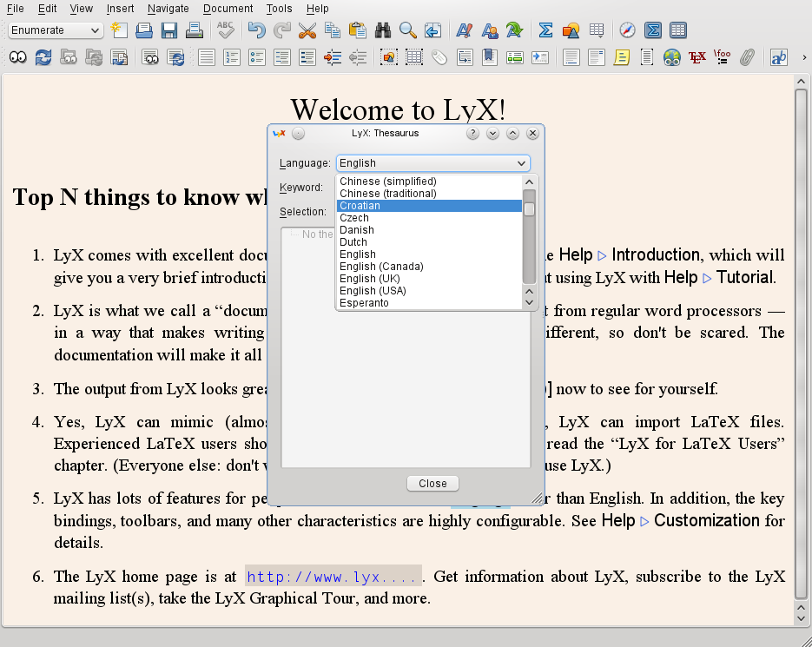The width and height of the screenshot is (812, 647).
Task: Insert a math formula with the Sigma icon
Action: click(545, 30)
